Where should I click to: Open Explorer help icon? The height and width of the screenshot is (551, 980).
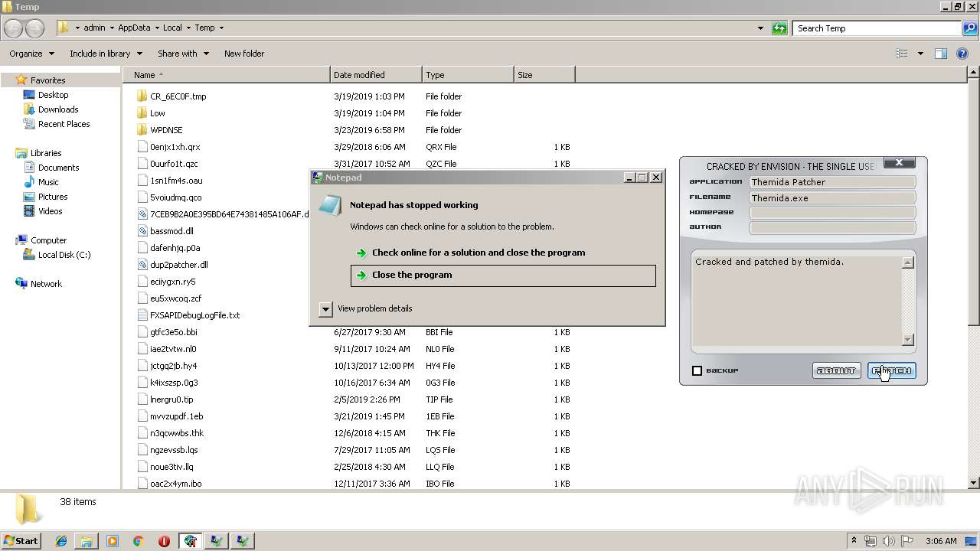tap(962, 54)
